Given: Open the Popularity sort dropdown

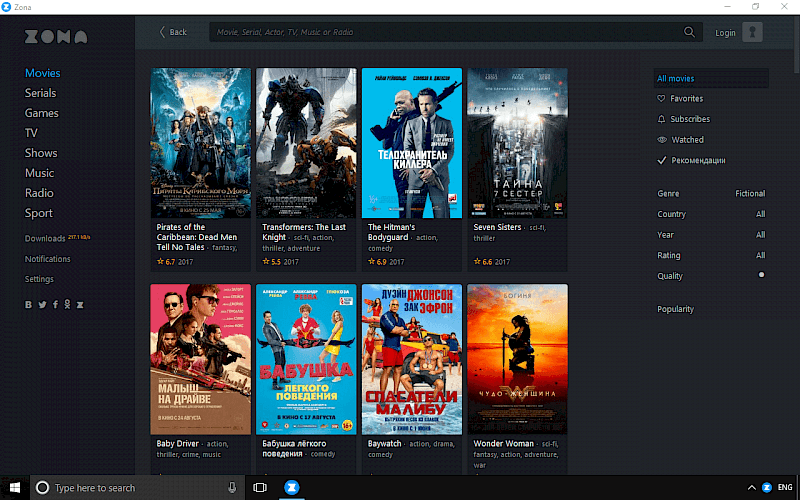Looking at the screenshot, I should 676,309.
